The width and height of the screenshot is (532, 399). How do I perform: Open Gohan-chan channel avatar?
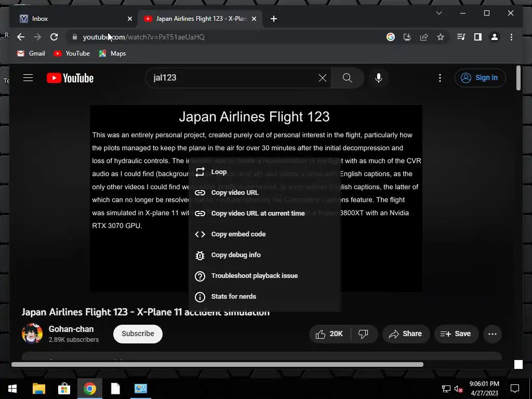click(32, 334)
